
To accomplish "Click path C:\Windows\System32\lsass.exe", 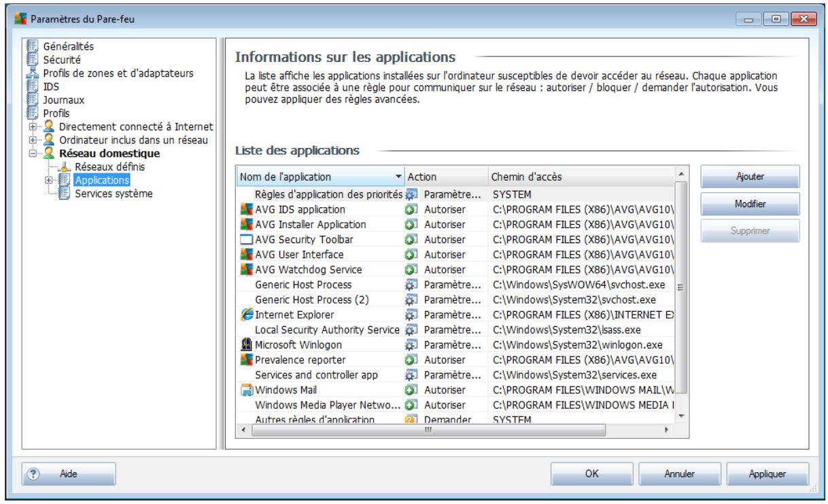I will coord(567,329).
